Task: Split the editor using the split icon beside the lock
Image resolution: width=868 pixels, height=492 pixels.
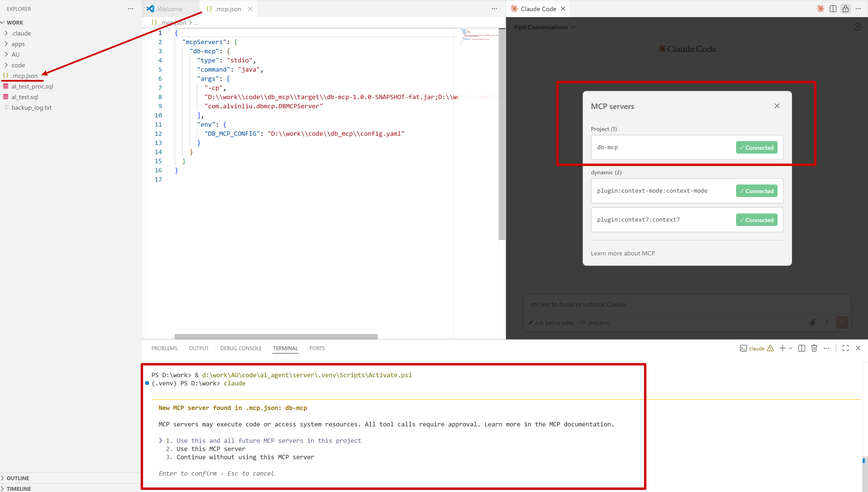Action: point(833,9)
